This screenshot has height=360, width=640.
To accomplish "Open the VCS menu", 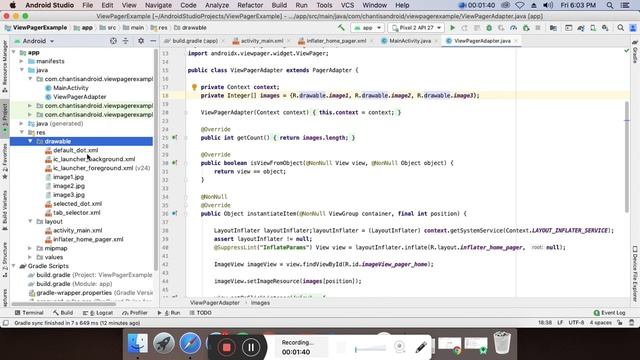I will [x=347, y=5].
